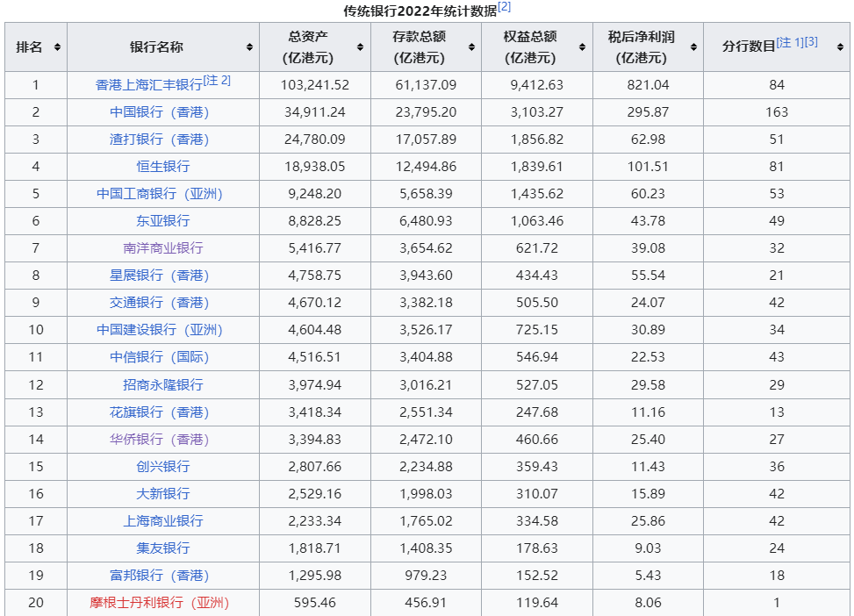Select the deposits value 979.23

pyautogui.click(x=426, y=576)
